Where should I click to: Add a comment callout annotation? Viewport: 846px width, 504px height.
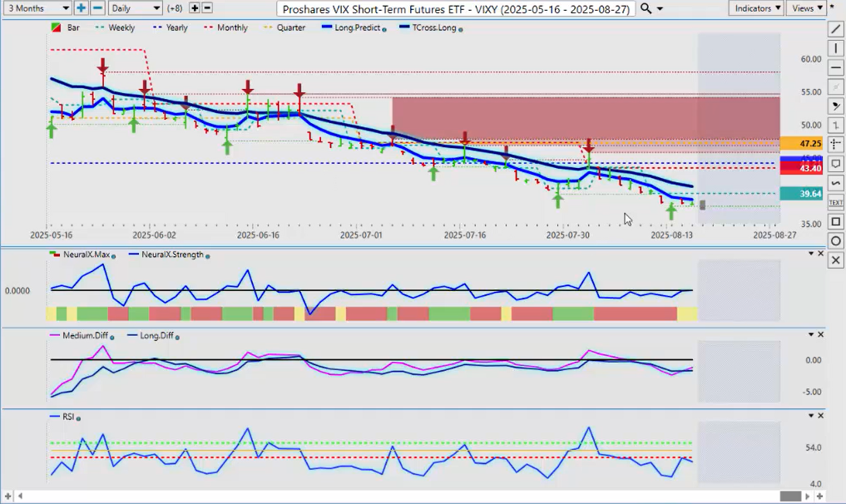[836, 164]
